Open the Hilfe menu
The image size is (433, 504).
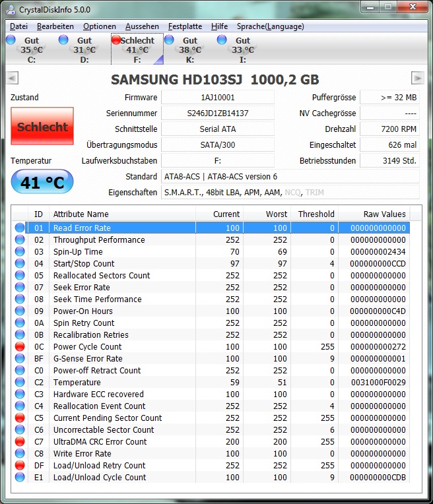click(x=219, y=26)
